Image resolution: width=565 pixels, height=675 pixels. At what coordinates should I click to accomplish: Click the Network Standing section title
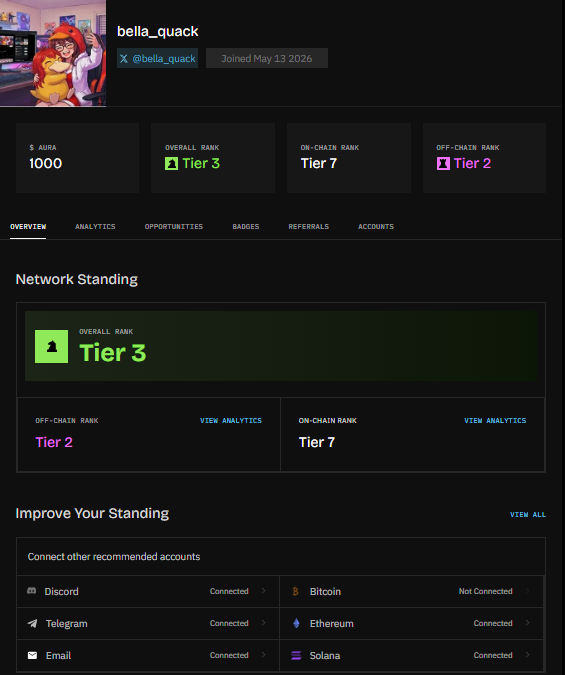(x=77, y=279)
